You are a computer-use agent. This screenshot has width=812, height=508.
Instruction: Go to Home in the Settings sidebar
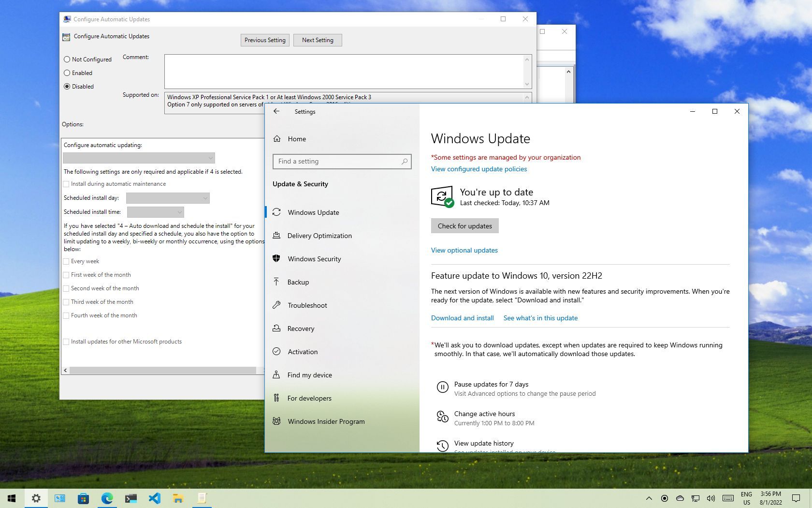point(296,139)
